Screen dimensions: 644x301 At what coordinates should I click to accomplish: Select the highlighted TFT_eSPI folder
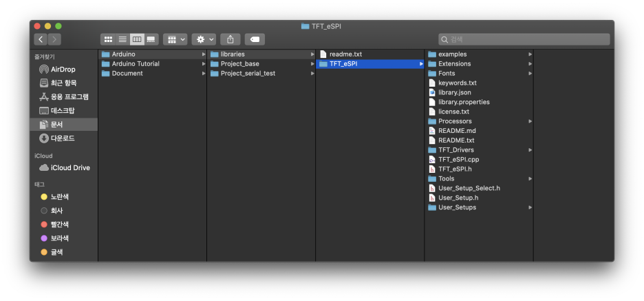coord(370,64)
